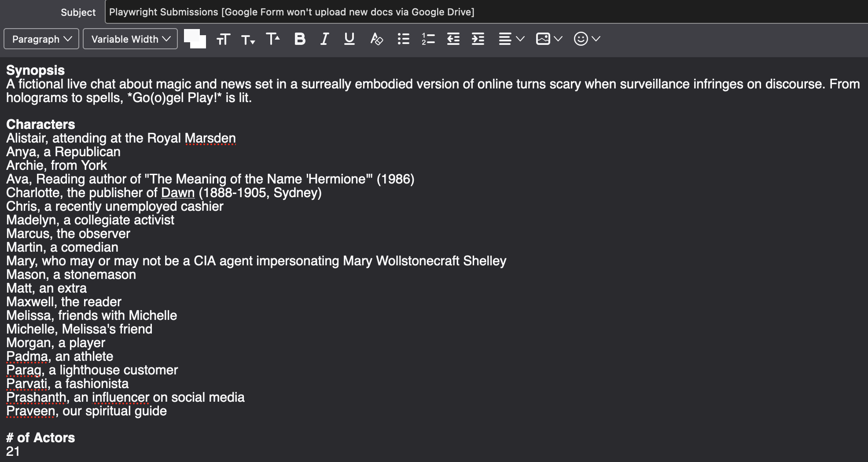
Task: Open the Paragraph style dropdown
Action: pos(41,39)
